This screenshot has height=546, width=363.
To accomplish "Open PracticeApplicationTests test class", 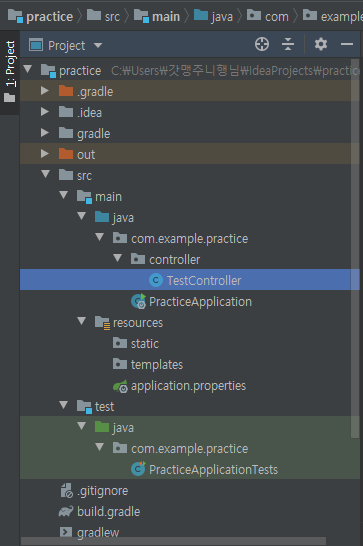I will (x=204, y=469).
